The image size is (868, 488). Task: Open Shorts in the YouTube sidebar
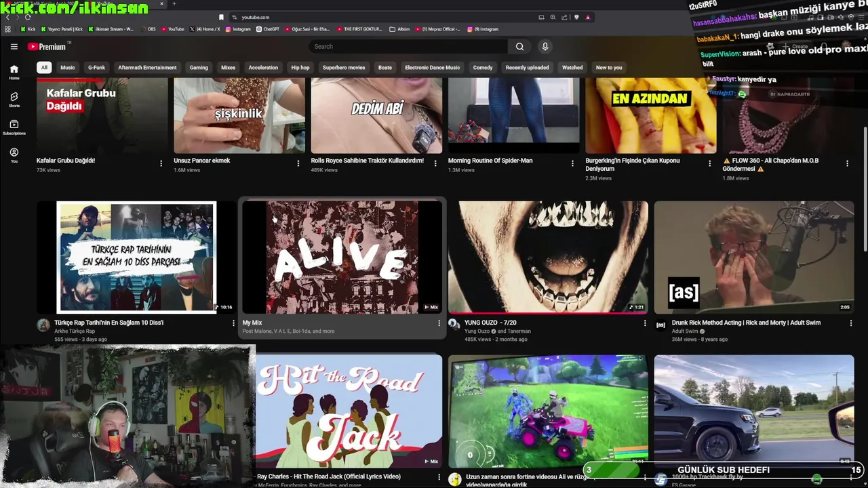[x=14, y=100]
